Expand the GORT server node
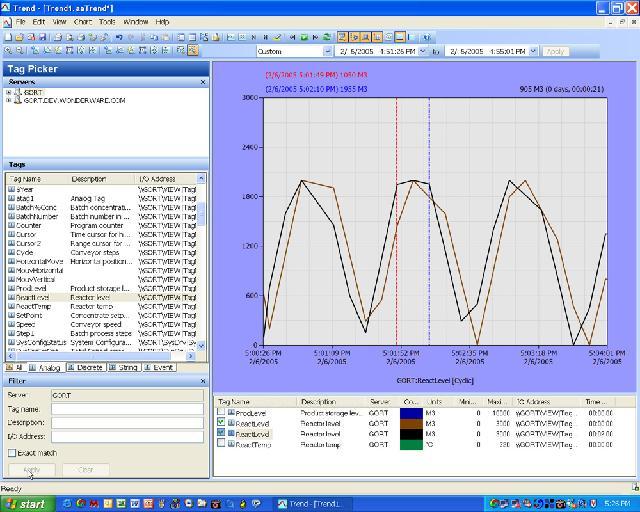 pyautogui.click(x=9, y=93)
